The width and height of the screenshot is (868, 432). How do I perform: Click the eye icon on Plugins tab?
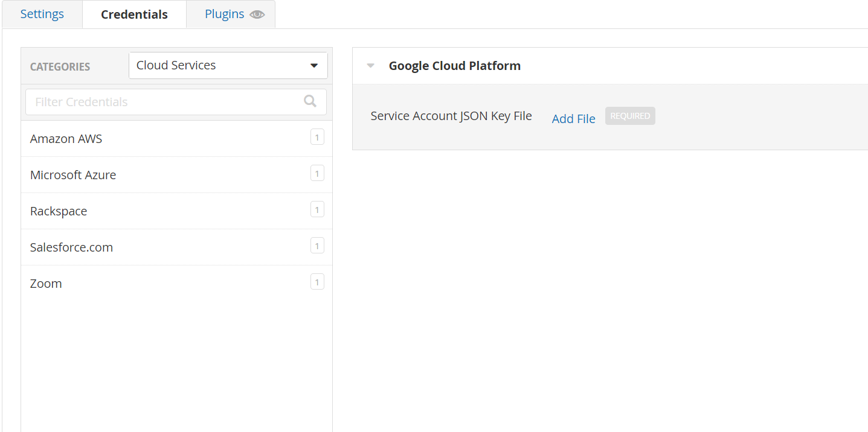[x=257, y=14]
